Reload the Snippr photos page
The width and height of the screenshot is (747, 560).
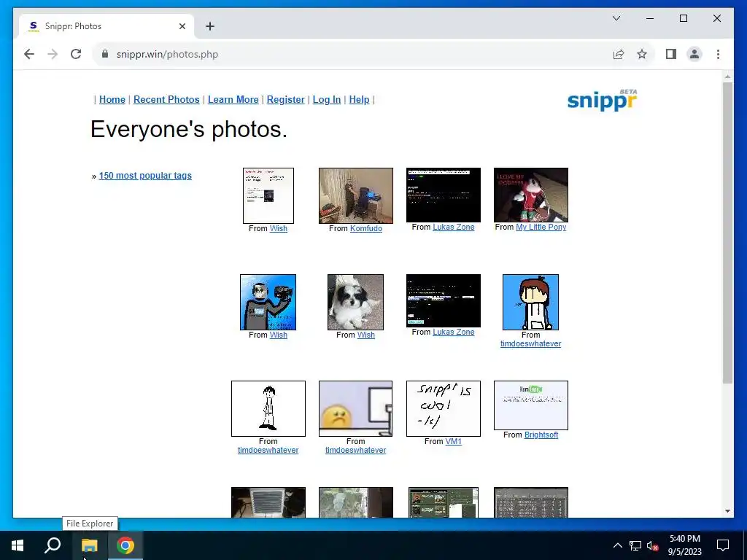(76, 54)
